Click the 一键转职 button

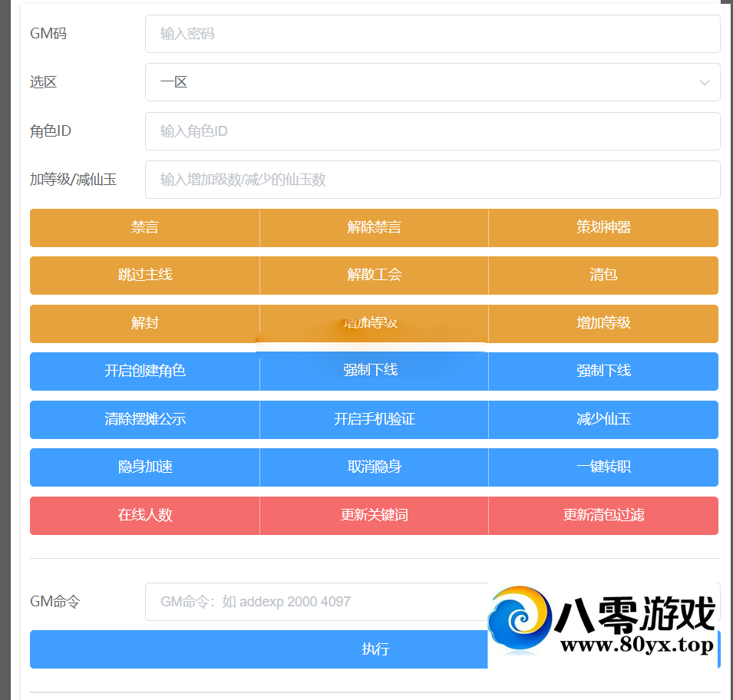(603, 467)
